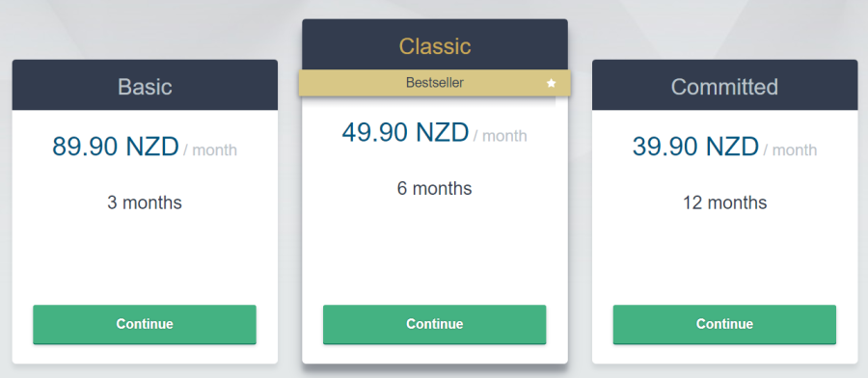
Task: Select the Classic plan header
Action: coord(435,44)
